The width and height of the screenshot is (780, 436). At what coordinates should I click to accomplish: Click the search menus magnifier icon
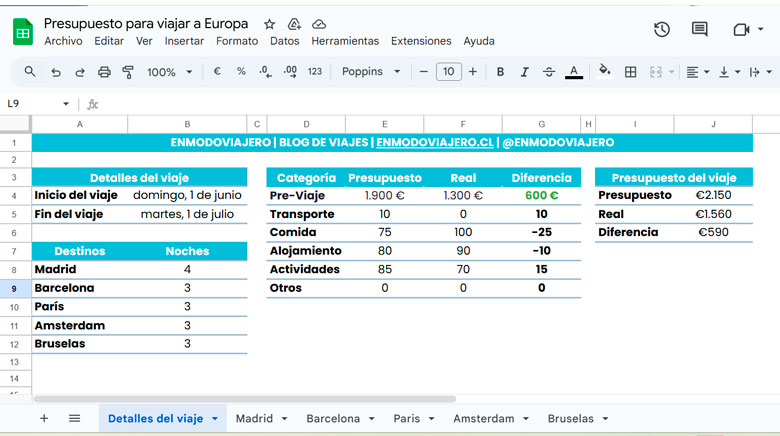[x=30, y=72]
